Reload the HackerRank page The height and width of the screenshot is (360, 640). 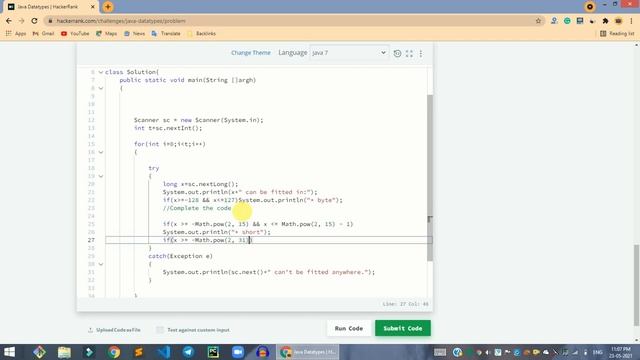[x=34, y=20]
